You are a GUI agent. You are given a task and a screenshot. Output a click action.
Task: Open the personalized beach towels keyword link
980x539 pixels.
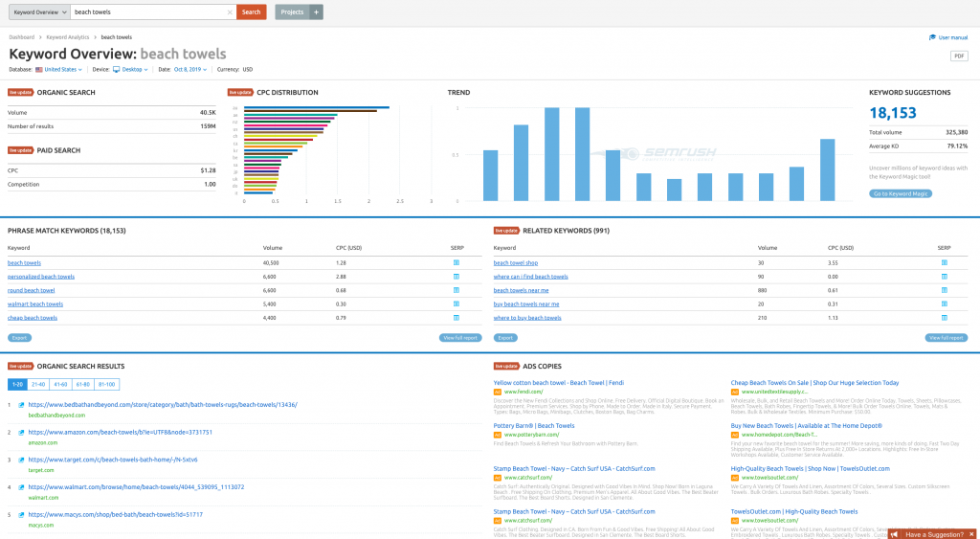tap(41, 277)
